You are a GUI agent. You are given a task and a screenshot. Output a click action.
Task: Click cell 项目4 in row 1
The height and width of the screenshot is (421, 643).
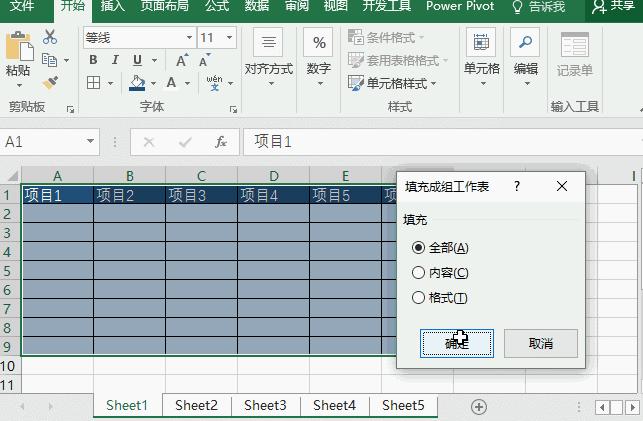coord(274,195)
